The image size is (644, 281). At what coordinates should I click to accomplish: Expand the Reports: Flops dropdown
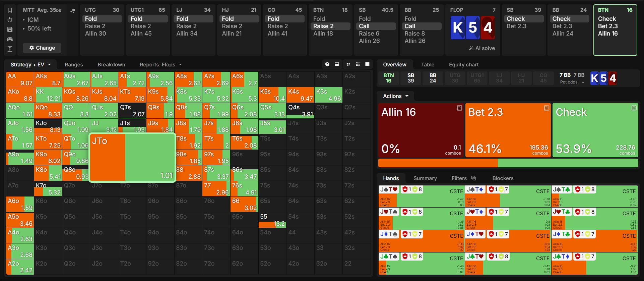(x=161, y=64)
